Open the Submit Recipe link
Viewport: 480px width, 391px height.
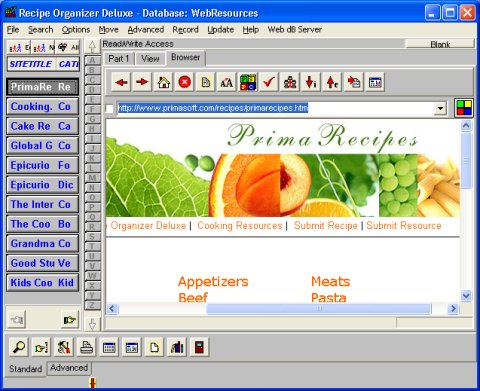tap(326, 226)
